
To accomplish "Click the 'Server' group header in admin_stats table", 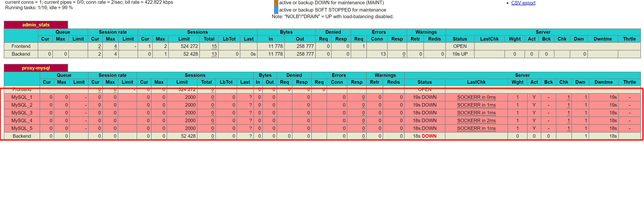I will pyautogui.click(x=543, y=32).
